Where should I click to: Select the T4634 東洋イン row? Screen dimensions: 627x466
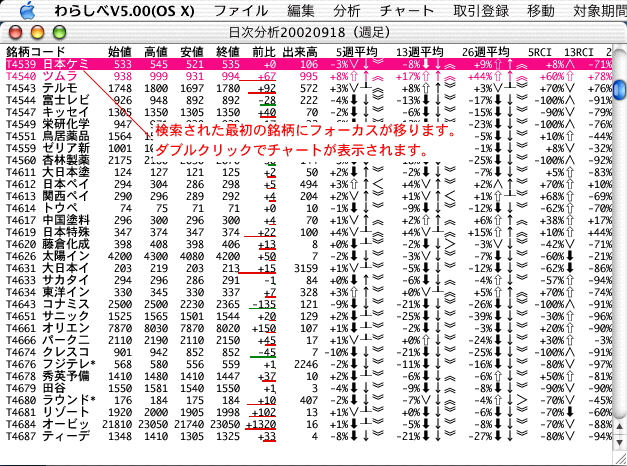(309, 292)
